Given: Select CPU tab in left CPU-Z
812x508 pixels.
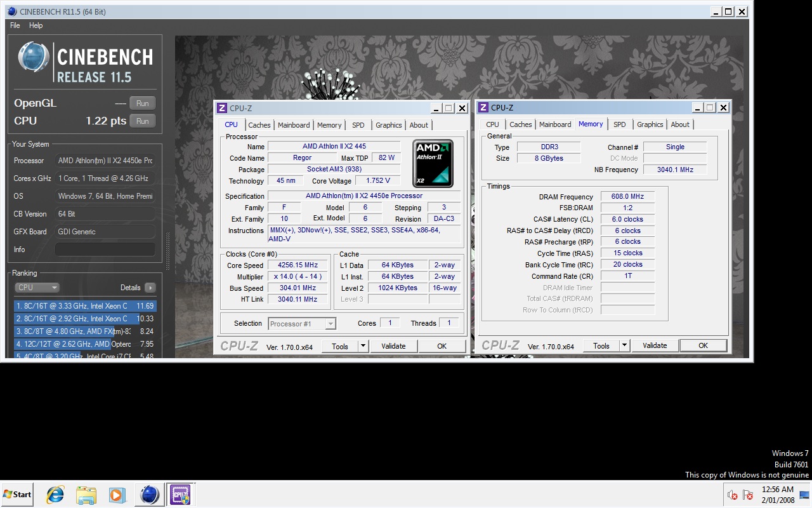Looking at the screenshot, I should coord(232,124).
